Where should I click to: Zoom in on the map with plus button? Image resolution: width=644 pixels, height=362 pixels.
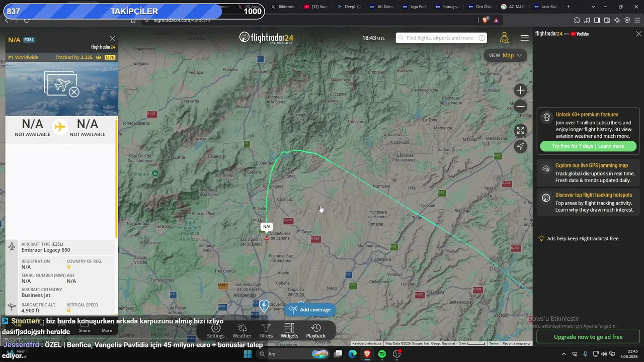[x=520, y=90]
